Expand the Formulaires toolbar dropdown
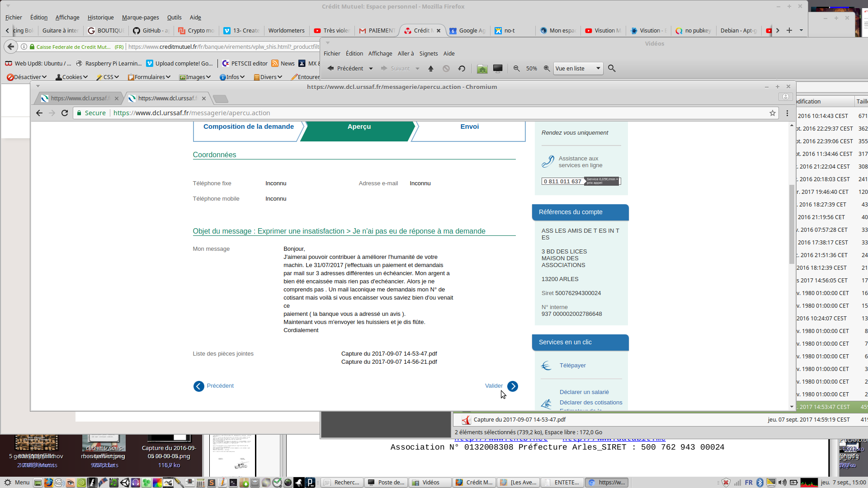This screenshot has width=868, height=488. pos(149,77)
